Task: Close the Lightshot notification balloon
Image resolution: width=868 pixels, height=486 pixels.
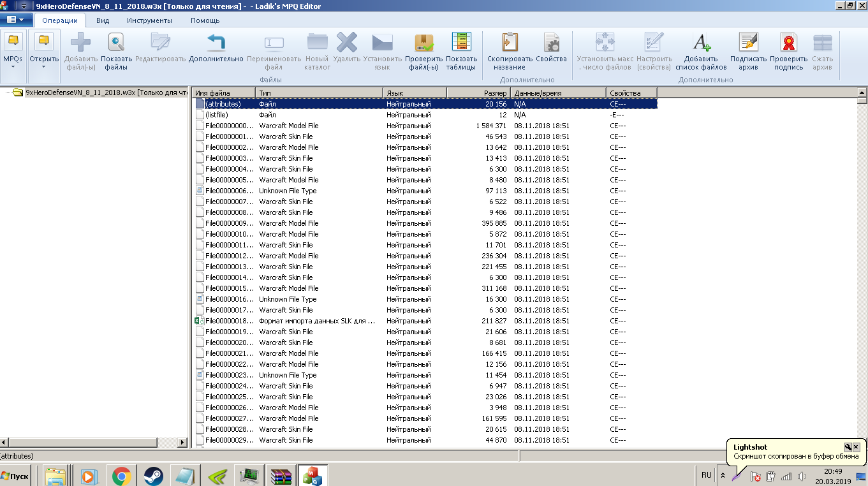Action: [856, 447]
